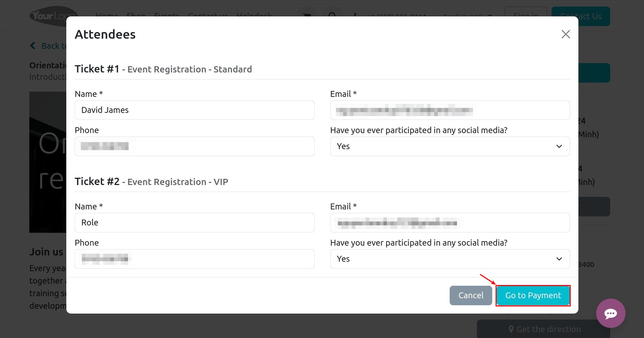644x338 pixels.
Task: Click the Cancel button
Action: (x=471, y=295)
